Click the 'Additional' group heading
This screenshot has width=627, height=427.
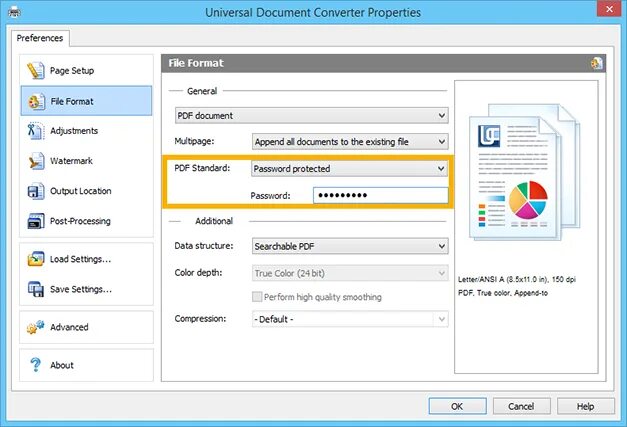[214, 221]
